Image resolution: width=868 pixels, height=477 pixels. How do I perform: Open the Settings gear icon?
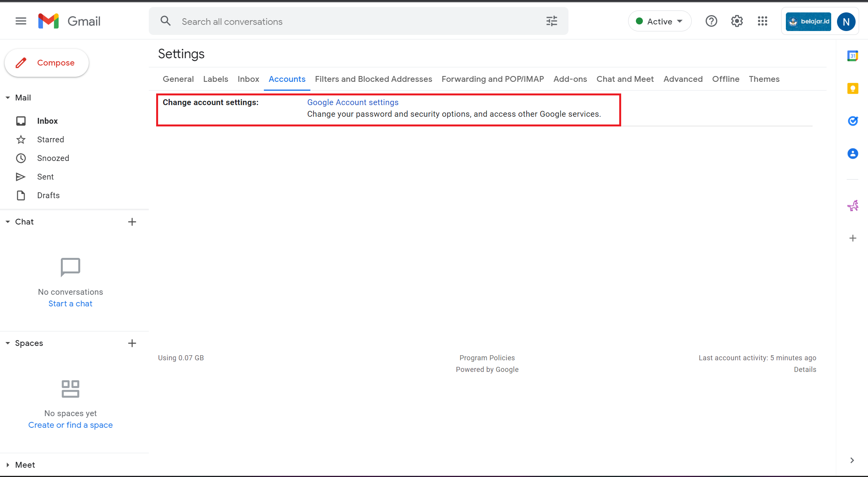coord(737,21)
